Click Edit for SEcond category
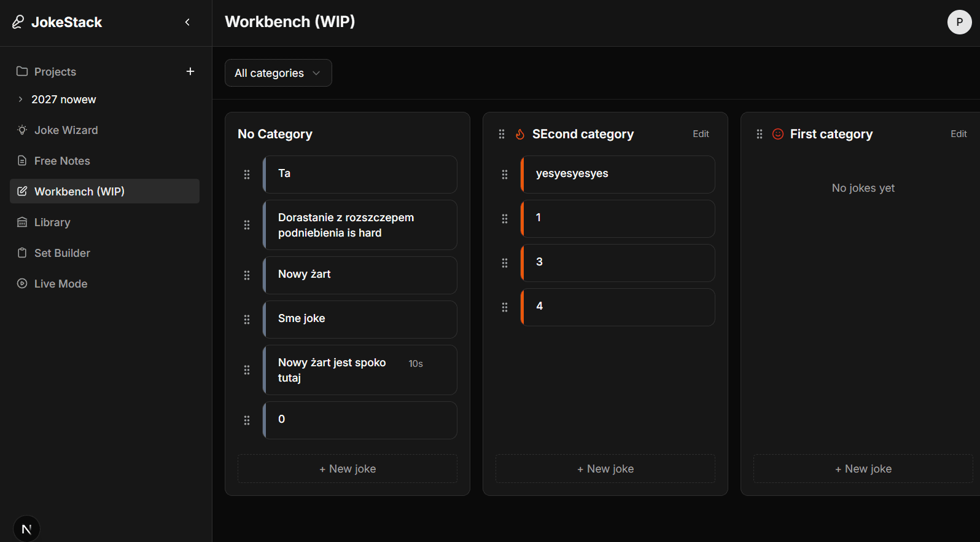Screen dimensions: 980x542 (701, 134)
